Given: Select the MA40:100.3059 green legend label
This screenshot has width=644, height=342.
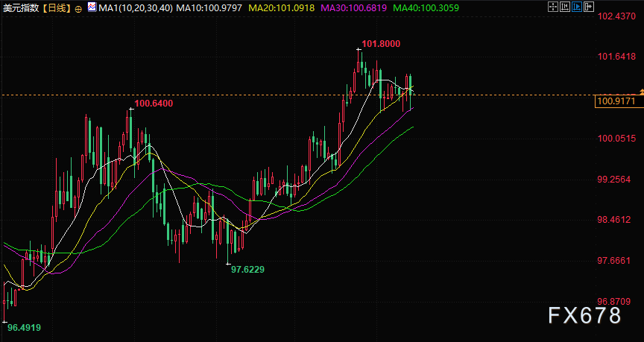Looking at the screenshot, I should (426, 7).
